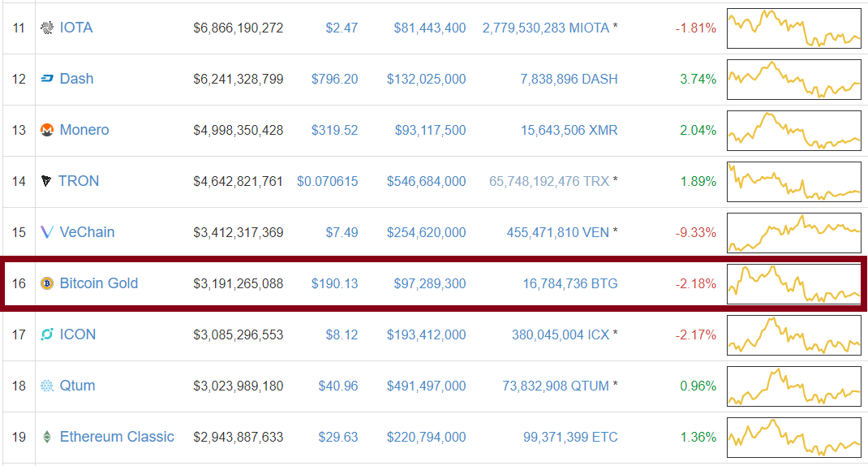
Task: Click supply 99,371,399 ETC
Action: click(570, 438)
